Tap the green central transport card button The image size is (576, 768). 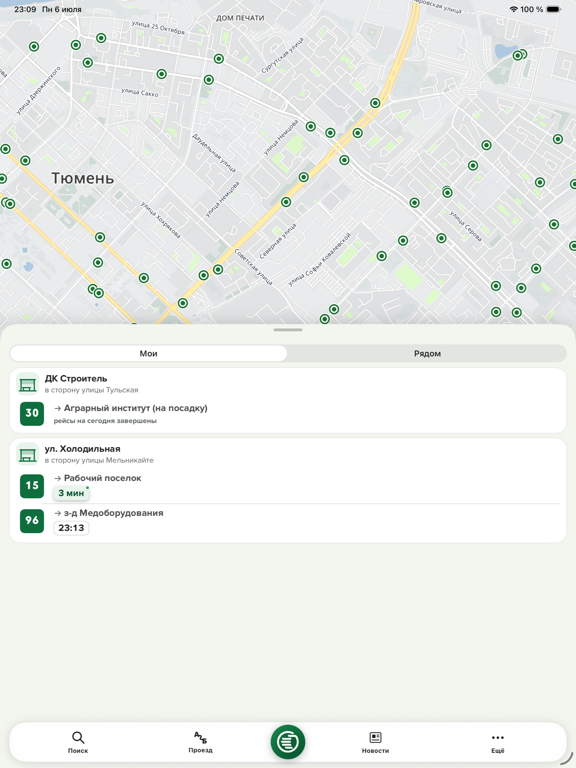pos(288,742)
